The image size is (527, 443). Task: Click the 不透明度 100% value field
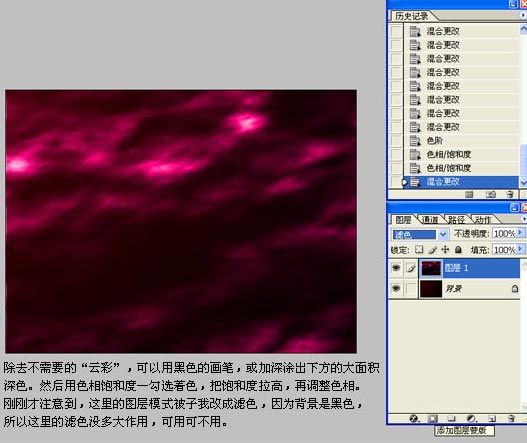504,233
